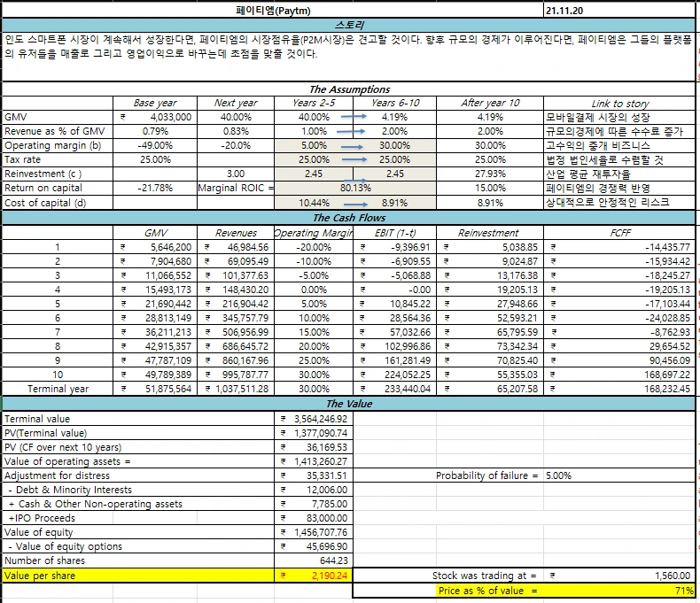Click the 스토리 section header

(348, 25)
